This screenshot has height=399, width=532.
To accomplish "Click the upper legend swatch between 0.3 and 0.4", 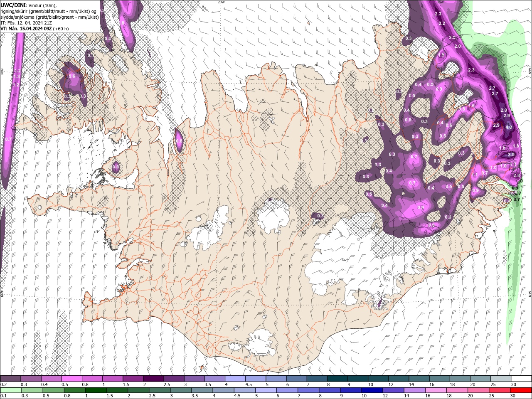I will (31, 379).
